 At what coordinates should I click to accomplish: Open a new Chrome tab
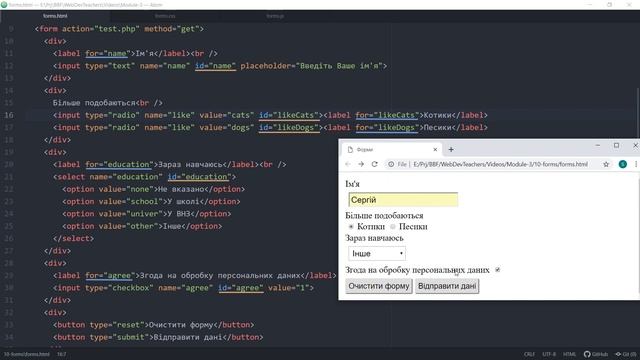click(451, 149)
